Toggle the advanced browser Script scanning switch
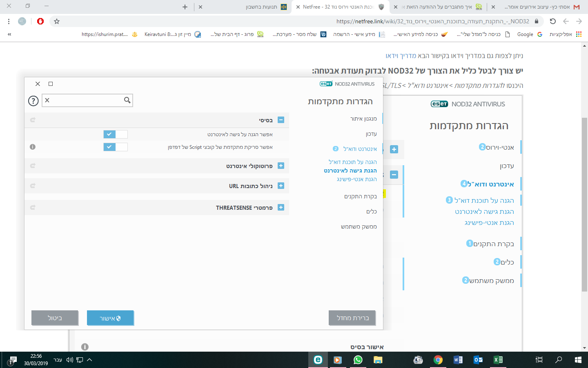Viewport: 588px width, 368px height. pos(116,147)
